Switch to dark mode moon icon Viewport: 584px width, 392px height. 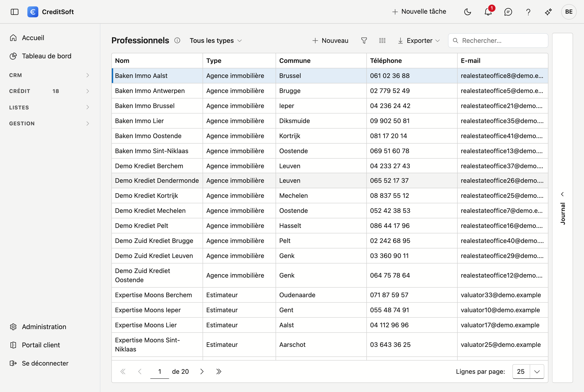(467, 12)
